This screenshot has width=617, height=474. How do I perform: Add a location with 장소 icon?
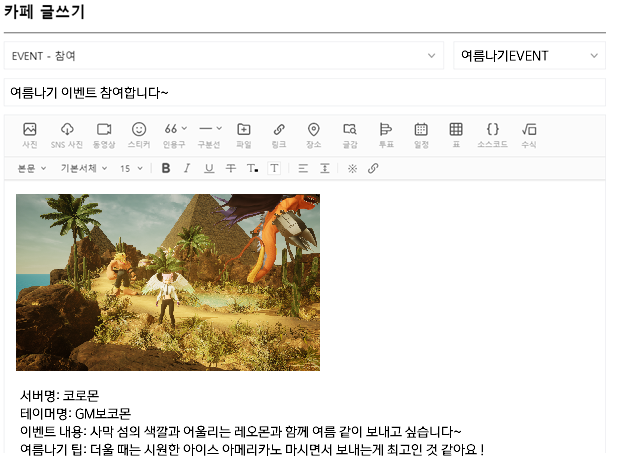pyautogui.click(x=313, y=134)
